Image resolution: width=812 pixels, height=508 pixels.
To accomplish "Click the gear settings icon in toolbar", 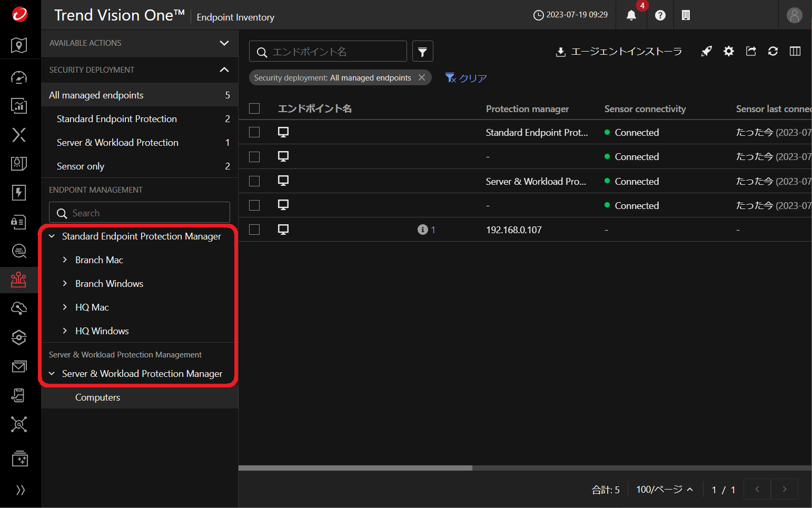I will (728, 51).
